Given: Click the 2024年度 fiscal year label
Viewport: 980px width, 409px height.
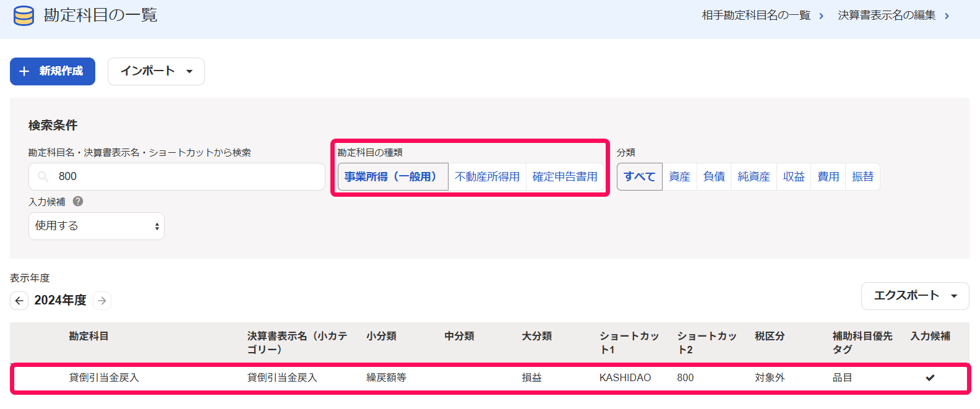Looking at the screenshot, I should point(61,301).
